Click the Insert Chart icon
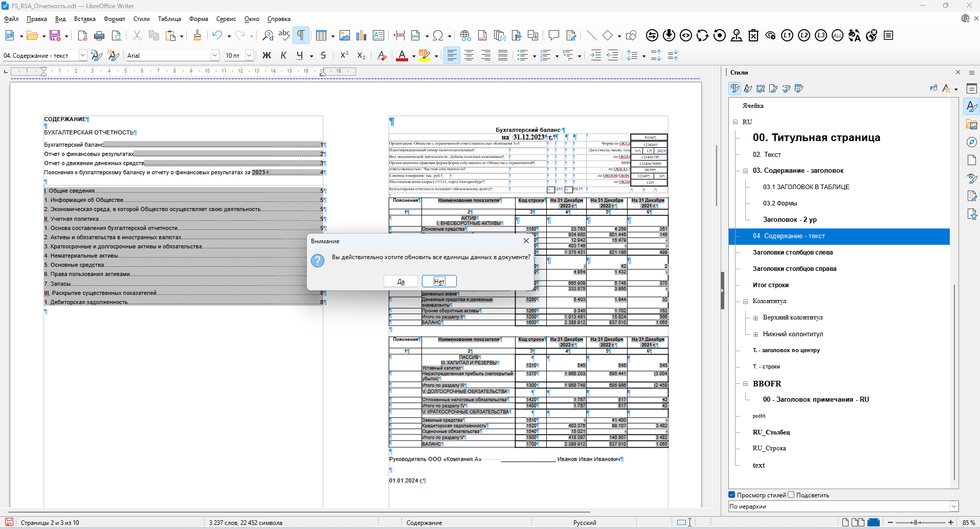 coord(362,35)
